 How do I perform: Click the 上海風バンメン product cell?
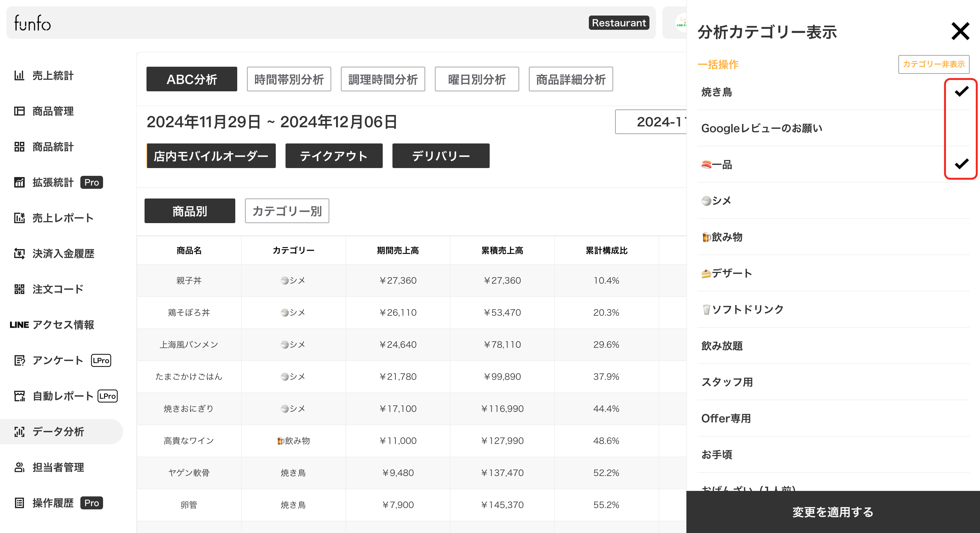click(x=189, y=345)
